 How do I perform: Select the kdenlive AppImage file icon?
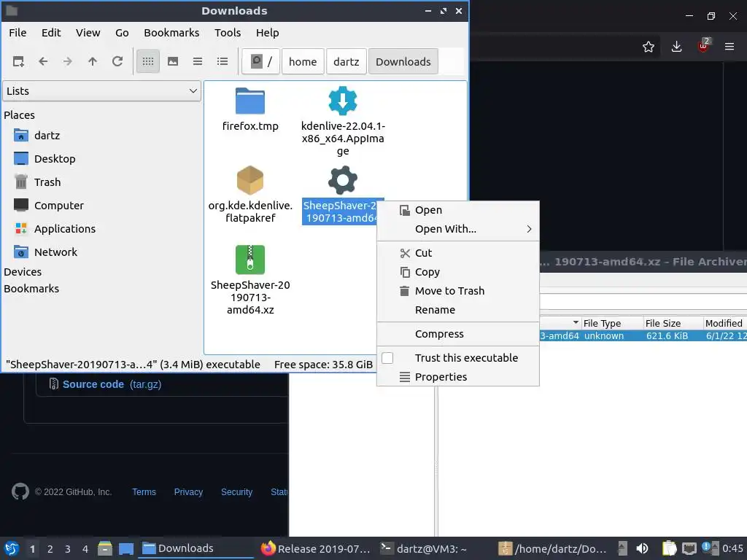(343, 101)
